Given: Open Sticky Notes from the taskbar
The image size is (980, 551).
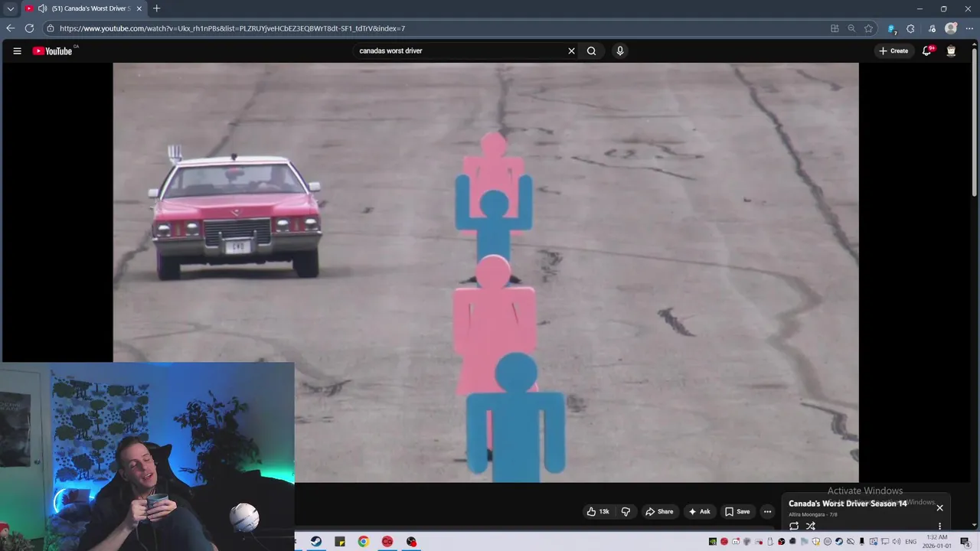Looking at the screenshot, I should [x=340, y=541].
